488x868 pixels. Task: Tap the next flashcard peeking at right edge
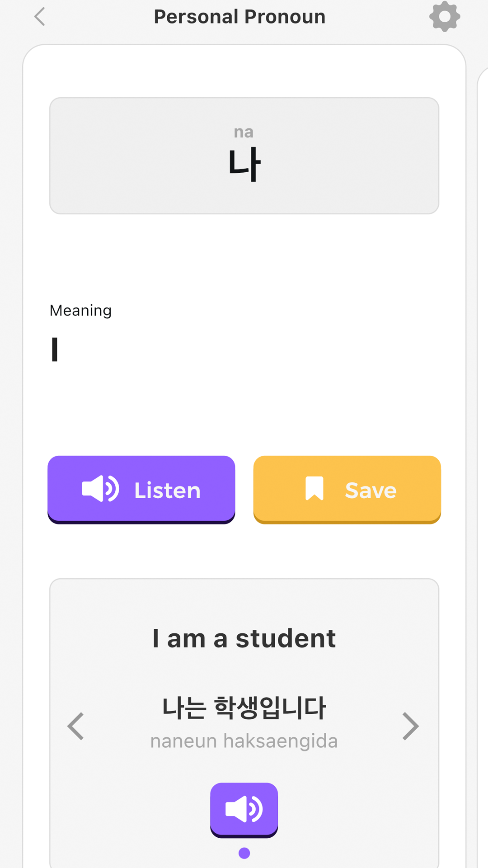(x=483, y=407)
